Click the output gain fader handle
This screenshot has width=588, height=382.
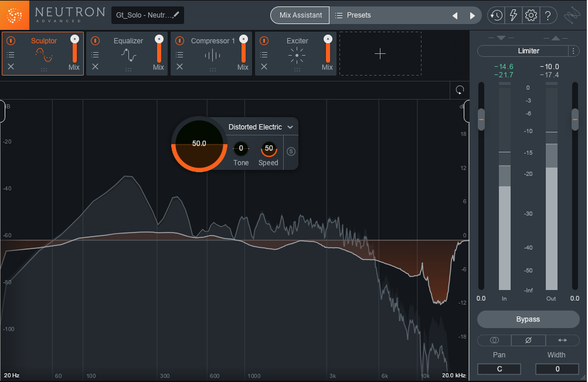point(575,120)
